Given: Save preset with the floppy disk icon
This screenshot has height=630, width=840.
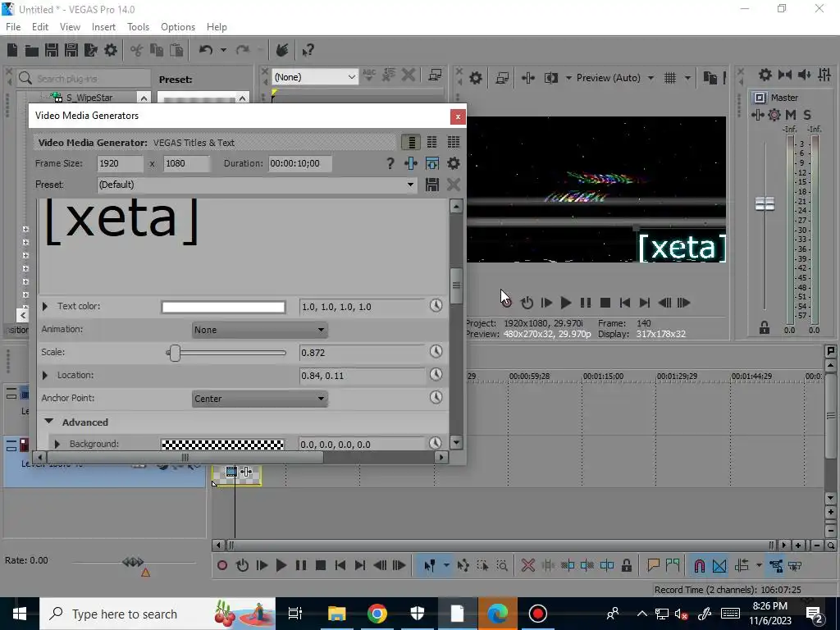Looking at the screenshot, I should 432,185.
